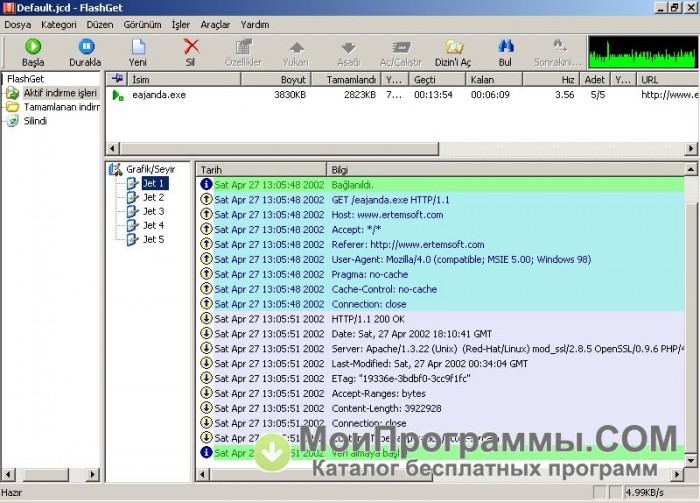Open the Kategori menu
700x503 pixels.
(58, 25)
